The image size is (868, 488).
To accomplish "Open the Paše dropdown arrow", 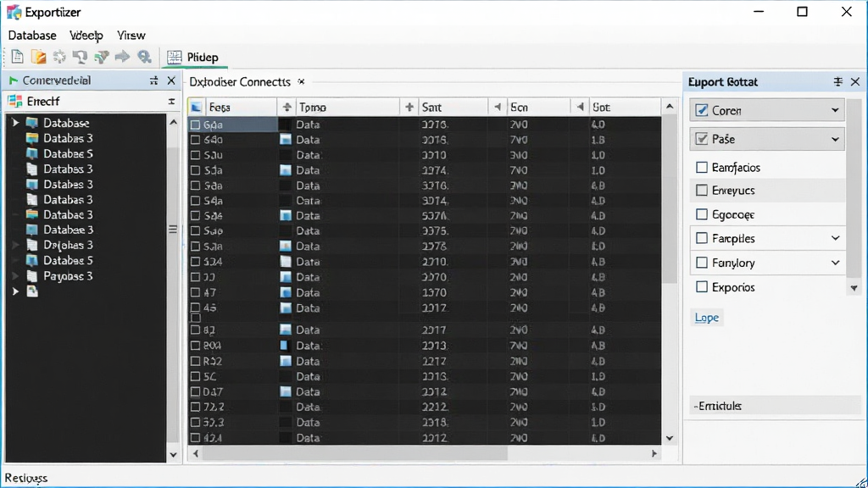I will [835, 139].
